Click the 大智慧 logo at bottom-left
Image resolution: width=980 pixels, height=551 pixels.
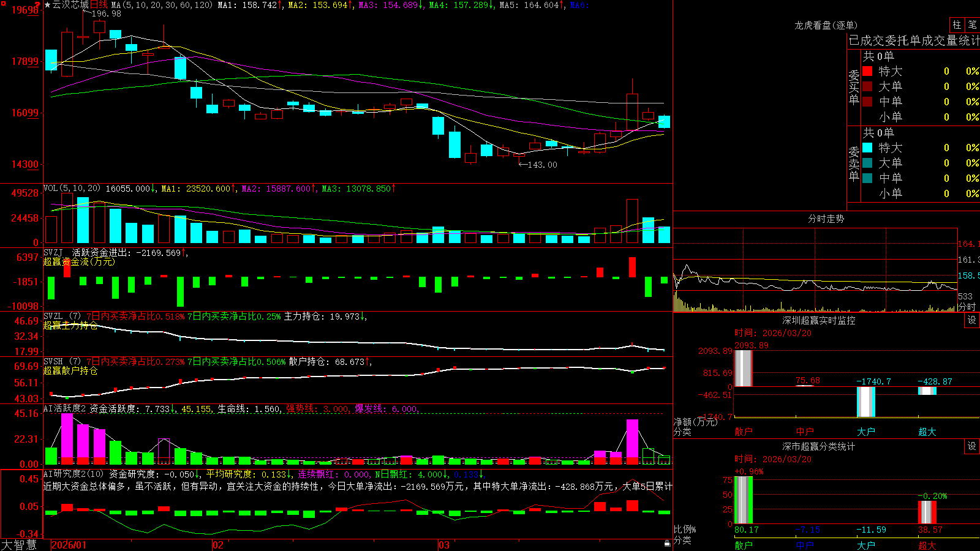19,545
